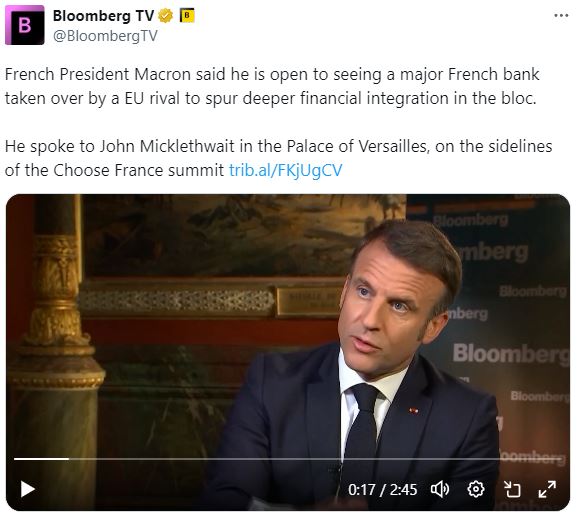Click the played portion of the progress bar
This screenshot has height=520, width=578.
pyautogui.click(x=41, y=459)
